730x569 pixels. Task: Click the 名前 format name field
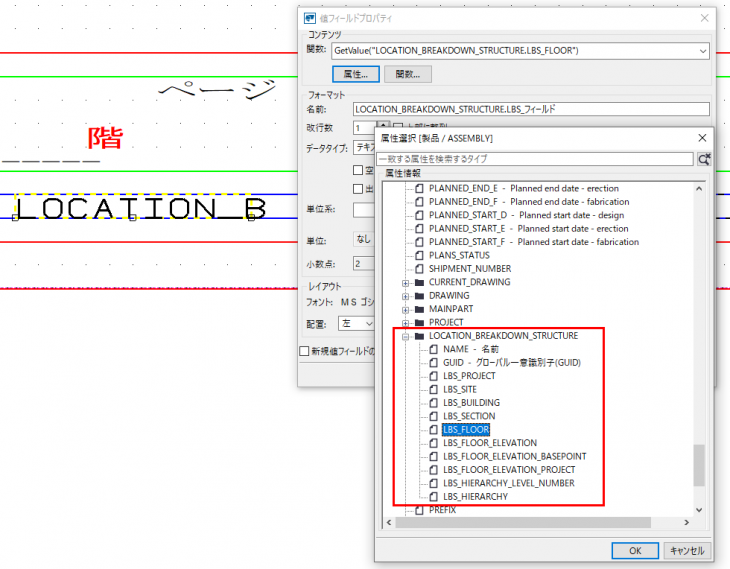click(531, 109)
